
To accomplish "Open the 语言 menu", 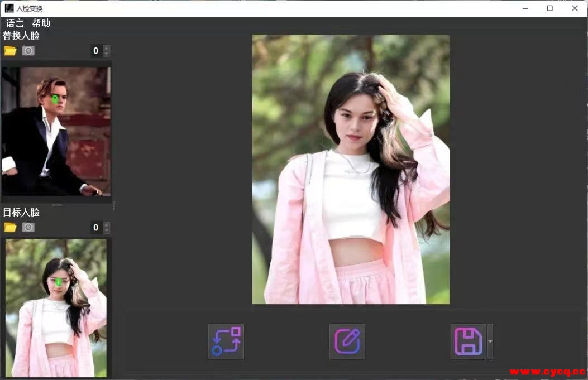I will click(x=15, y=23).
